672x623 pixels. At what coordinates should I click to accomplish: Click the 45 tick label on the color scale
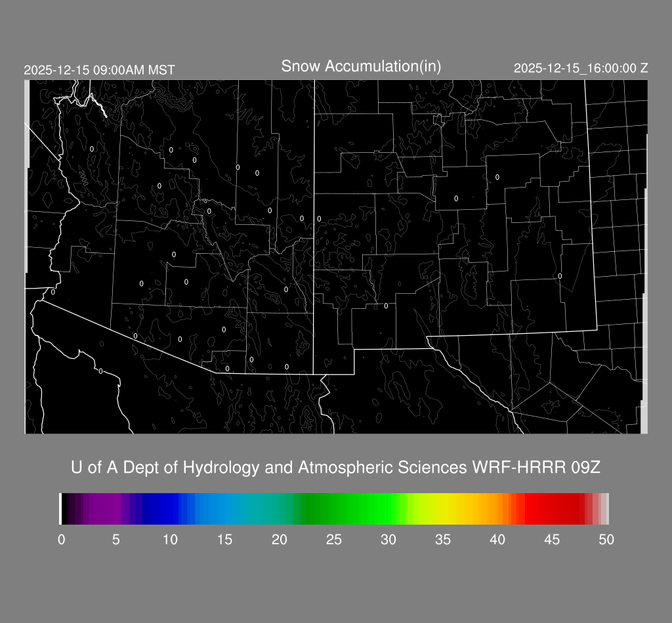552,540
